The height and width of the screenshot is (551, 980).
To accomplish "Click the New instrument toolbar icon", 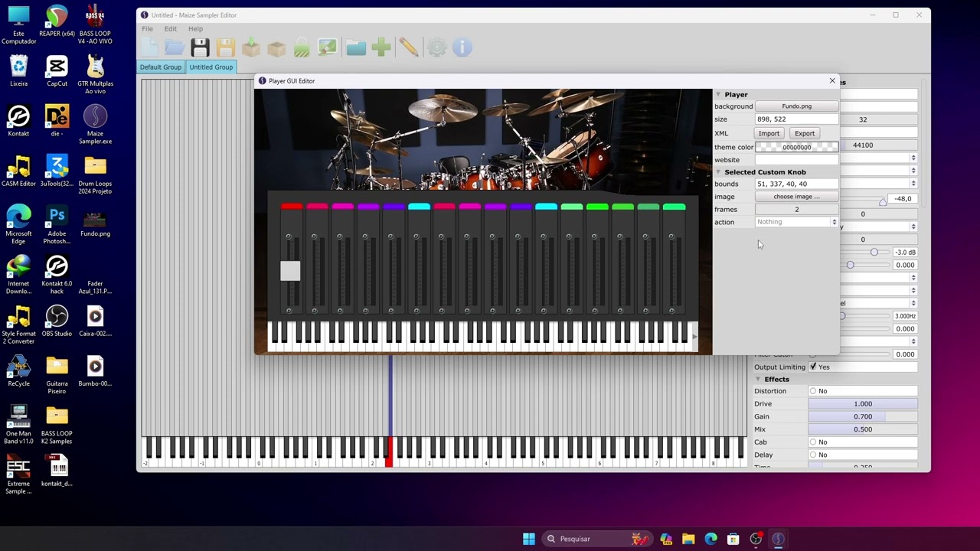I will (x=150, y=47).
